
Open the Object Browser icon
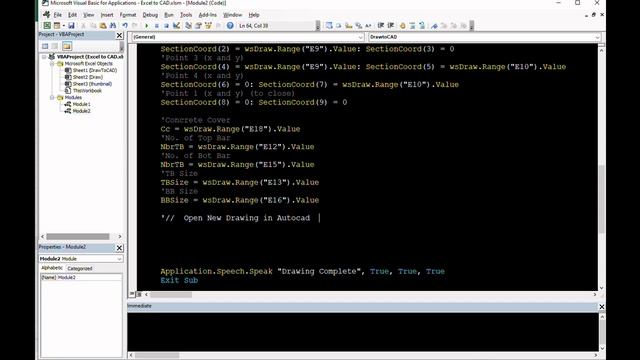(208, 26)
